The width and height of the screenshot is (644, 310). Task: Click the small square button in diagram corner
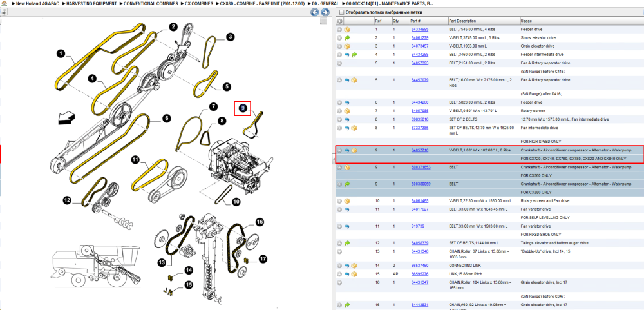tap(323, 21)
